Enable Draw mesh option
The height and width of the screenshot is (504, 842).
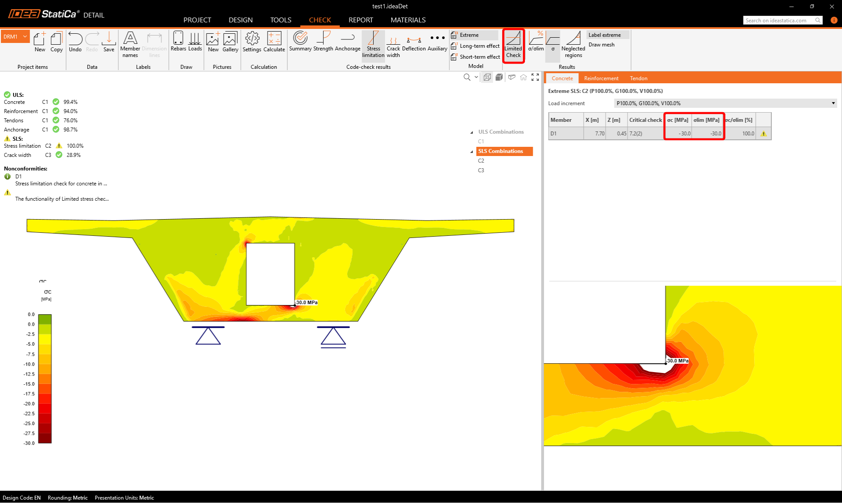point(601,45)
